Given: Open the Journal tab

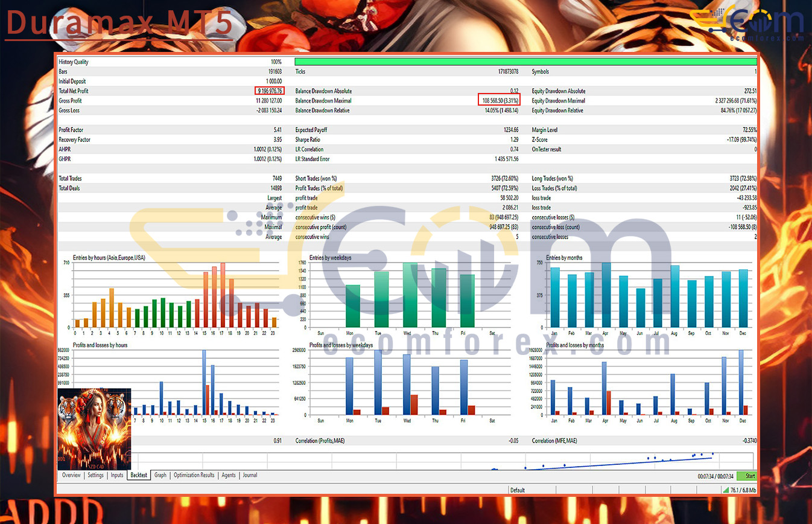Looking at the screenshot, I should click(x=250, y=476).
